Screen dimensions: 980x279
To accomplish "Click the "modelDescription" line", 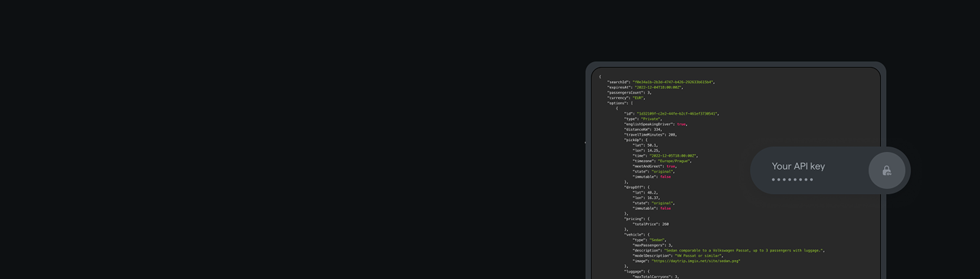I will (678, 256).
